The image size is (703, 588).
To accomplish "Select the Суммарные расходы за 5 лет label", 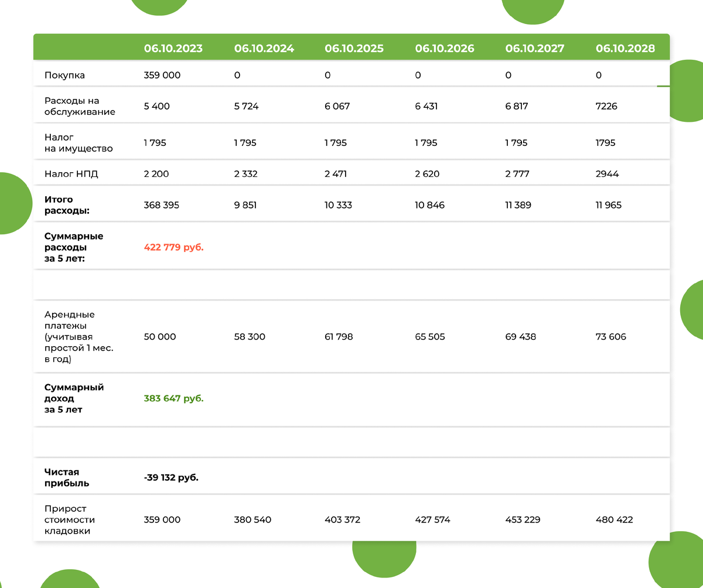I will [74, 247].
